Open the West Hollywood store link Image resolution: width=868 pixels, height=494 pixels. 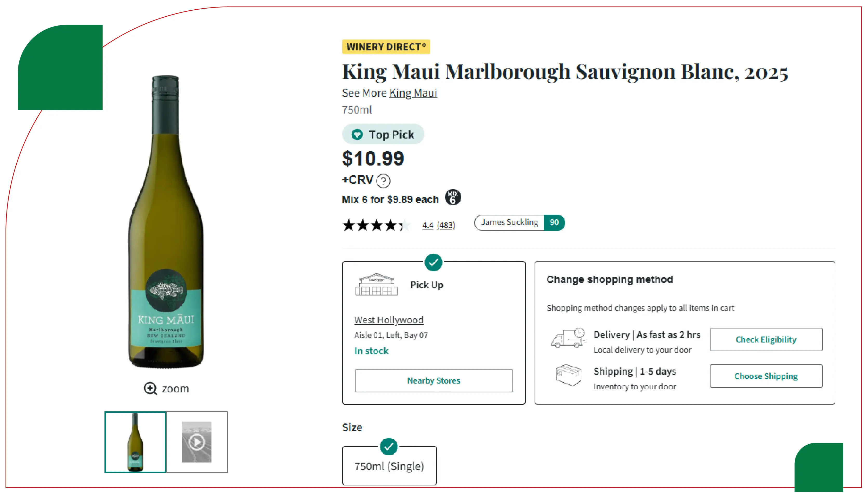pos(389,320)
